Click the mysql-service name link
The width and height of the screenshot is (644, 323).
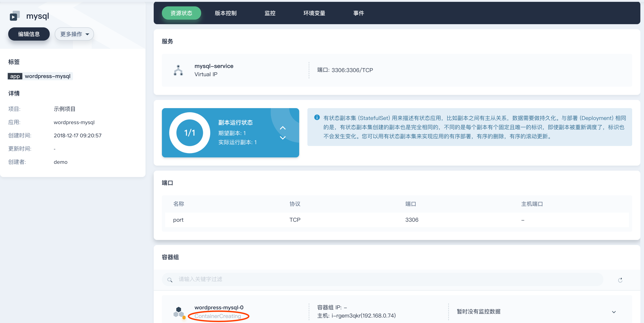214,66
